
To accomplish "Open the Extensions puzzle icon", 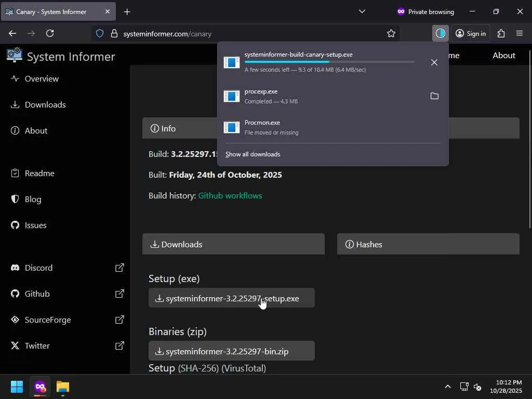I will [x=501, y=33].
